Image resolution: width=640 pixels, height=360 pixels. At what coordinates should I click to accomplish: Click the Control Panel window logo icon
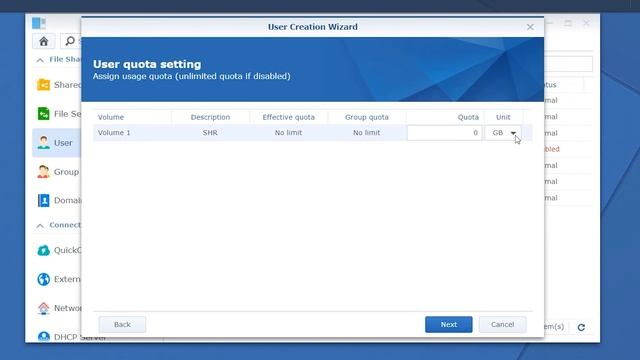tap(39, 23)
